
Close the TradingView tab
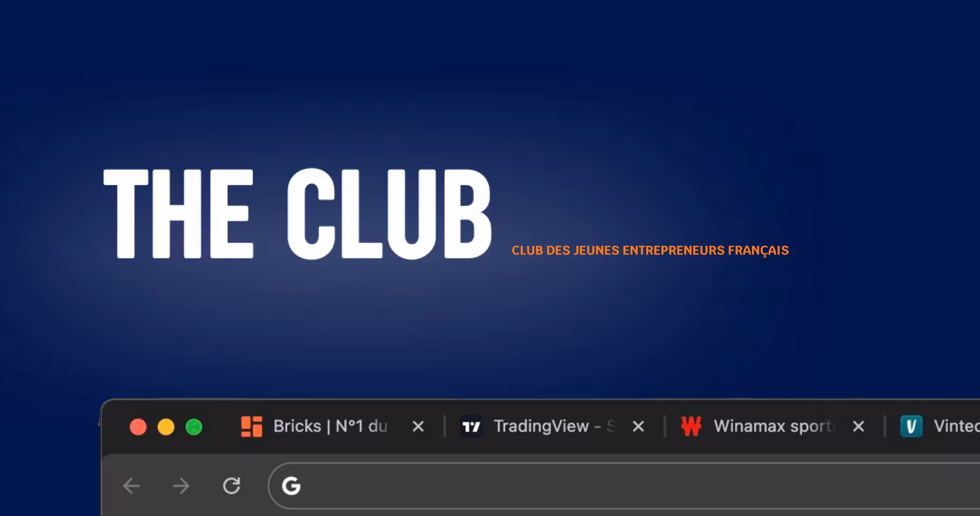[638, 426]
